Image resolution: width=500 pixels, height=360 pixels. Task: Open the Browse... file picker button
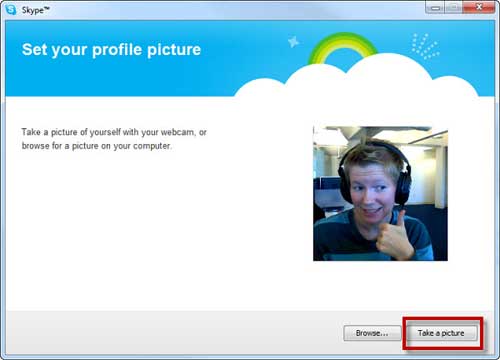372,333
